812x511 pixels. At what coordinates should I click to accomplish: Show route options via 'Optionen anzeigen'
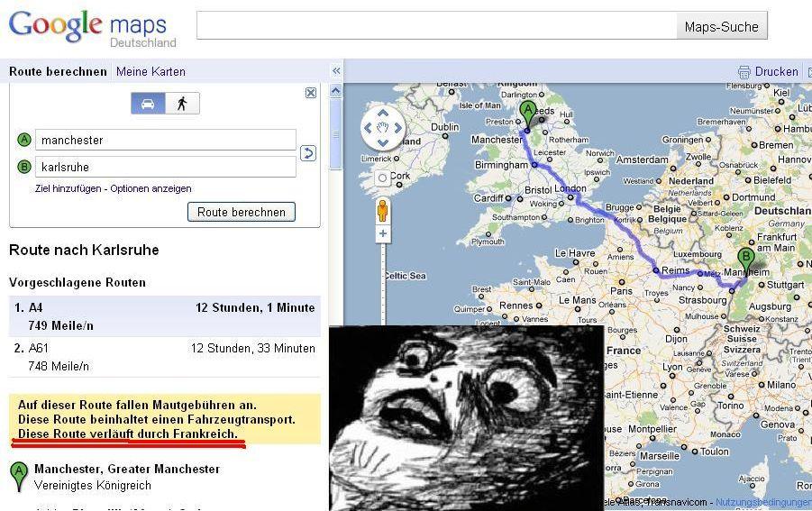151,188
